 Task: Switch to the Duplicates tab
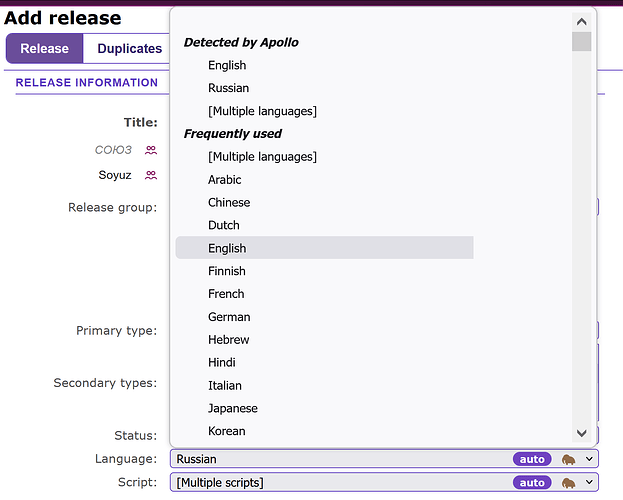[130, 48]
